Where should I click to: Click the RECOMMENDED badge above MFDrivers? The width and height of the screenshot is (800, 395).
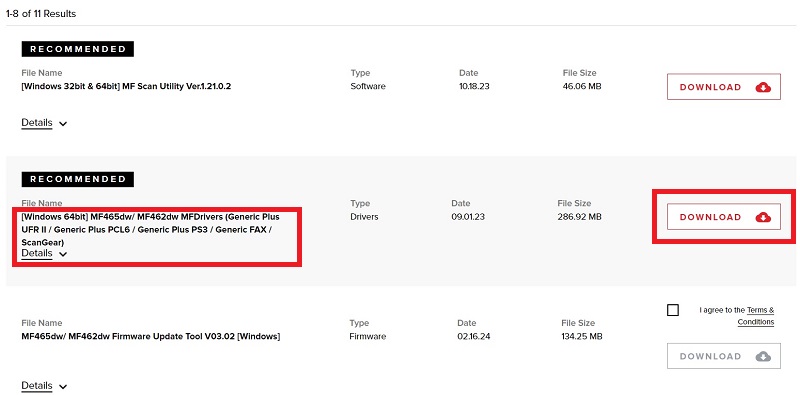[78, 179]
